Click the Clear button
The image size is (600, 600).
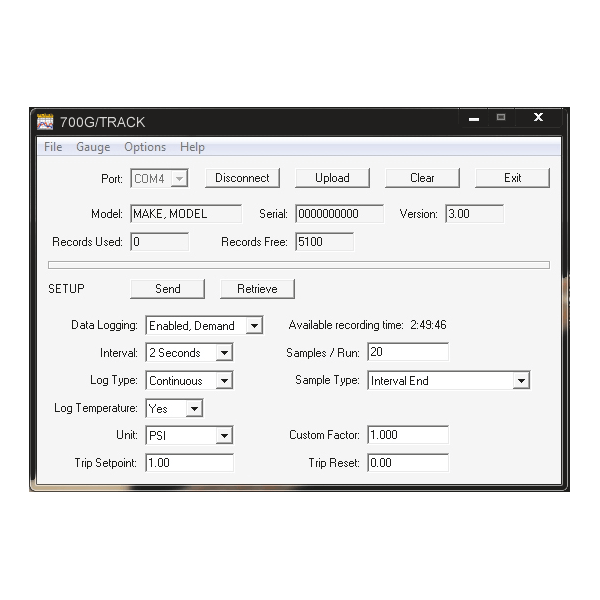click(x=422, y=178)
